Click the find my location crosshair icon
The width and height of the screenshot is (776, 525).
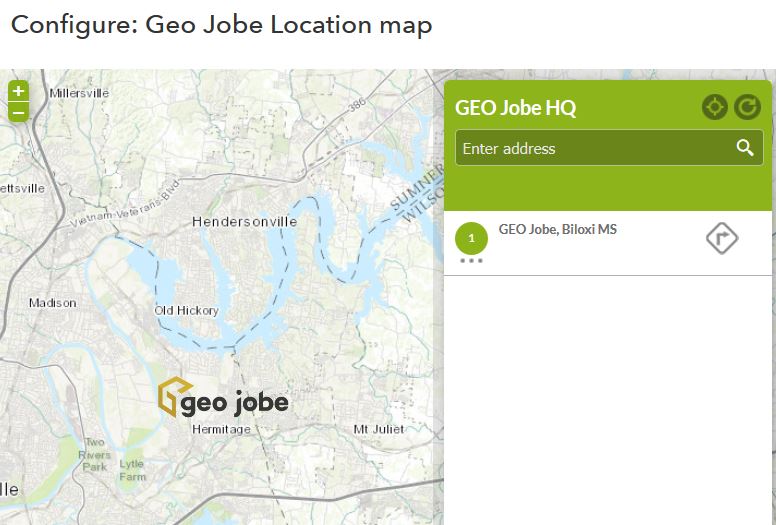click(x=714, y=107)
